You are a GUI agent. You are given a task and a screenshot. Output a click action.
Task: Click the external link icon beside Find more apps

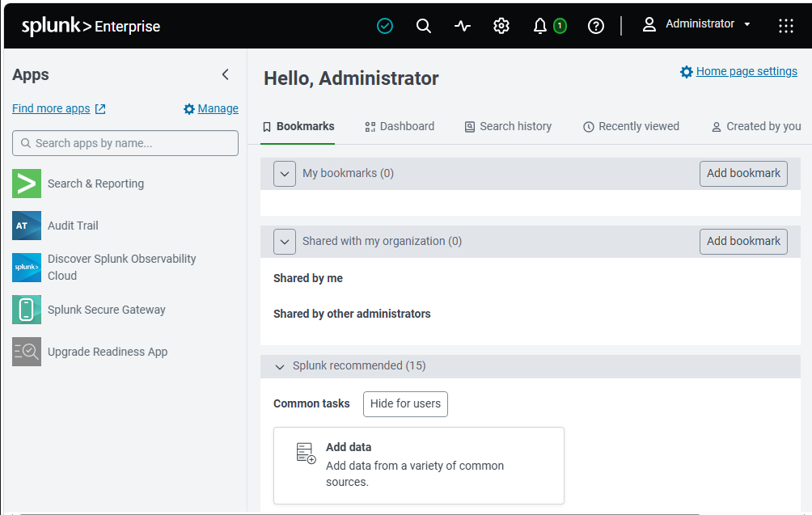pyautogui.click(x=100, y=108)
